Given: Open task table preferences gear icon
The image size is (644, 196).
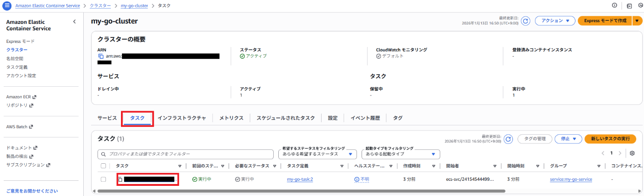Looking at the screenshot, I should [632, 153].
